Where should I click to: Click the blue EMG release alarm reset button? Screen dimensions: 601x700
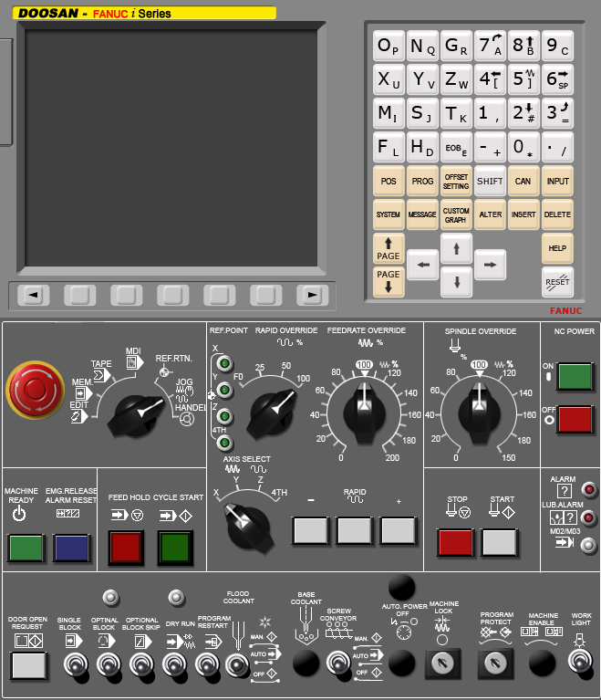tap(71, 548)
